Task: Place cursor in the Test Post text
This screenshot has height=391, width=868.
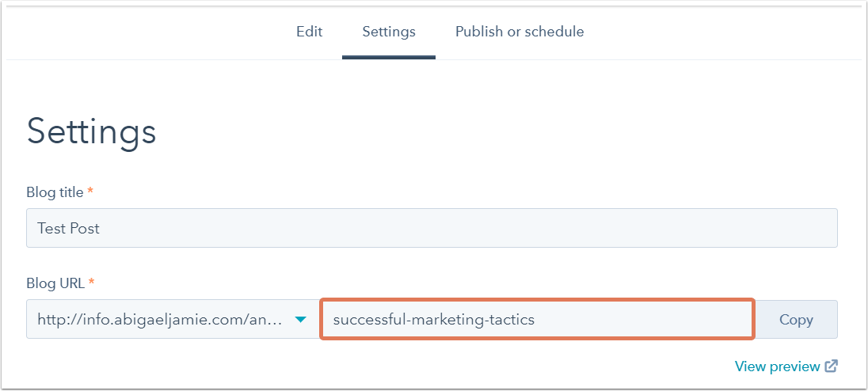Action: 68,228
